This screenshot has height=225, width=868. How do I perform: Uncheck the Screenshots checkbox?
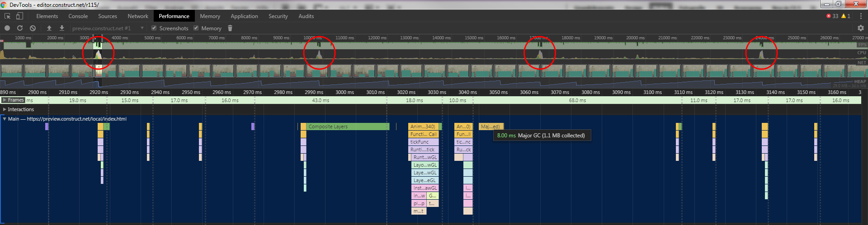pos(154,28)
